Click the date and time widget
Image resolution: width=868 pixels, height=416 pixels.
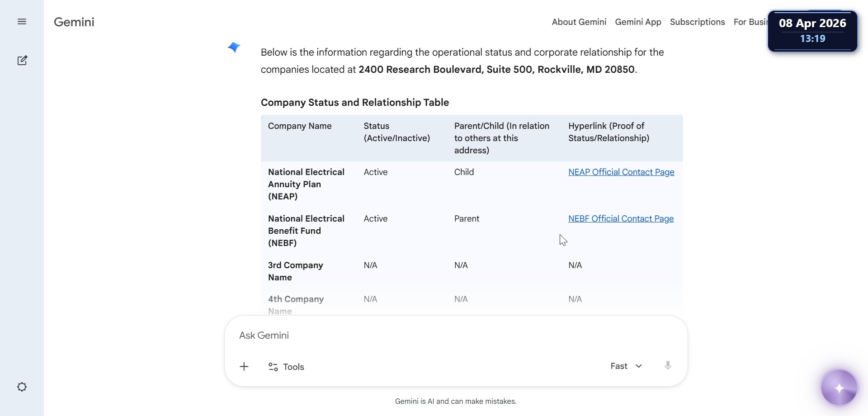tap(812, 31)
